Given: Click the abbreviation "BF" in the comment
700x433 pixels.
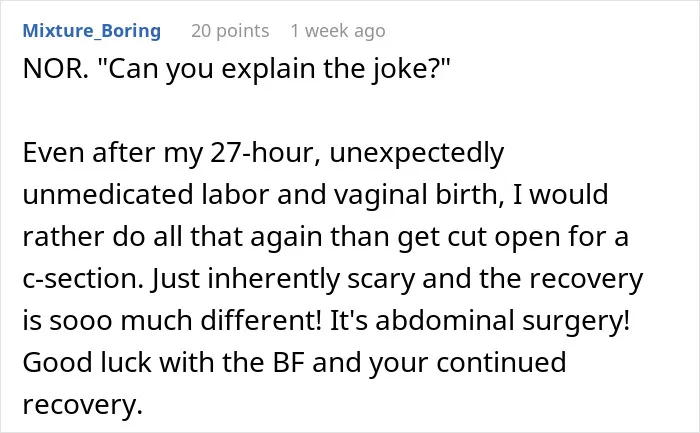Looking at the screenshot, I should [288, 362].
